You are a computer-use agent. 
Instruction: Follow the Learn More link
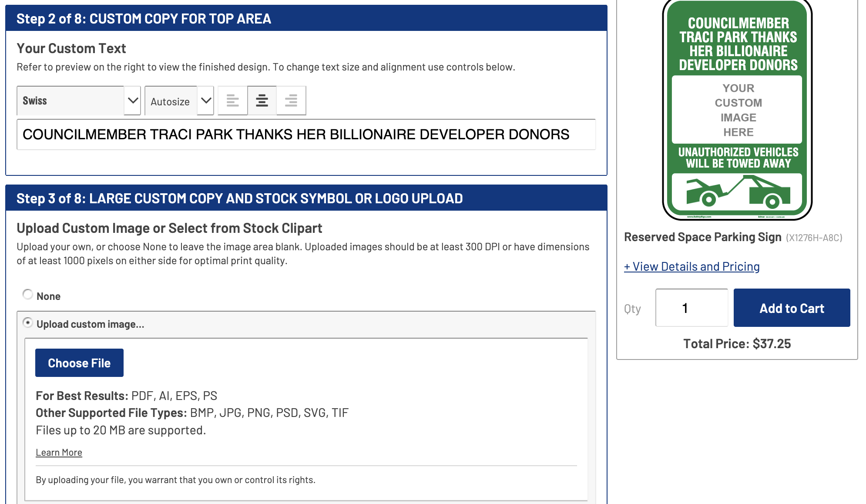pos(59,452)
